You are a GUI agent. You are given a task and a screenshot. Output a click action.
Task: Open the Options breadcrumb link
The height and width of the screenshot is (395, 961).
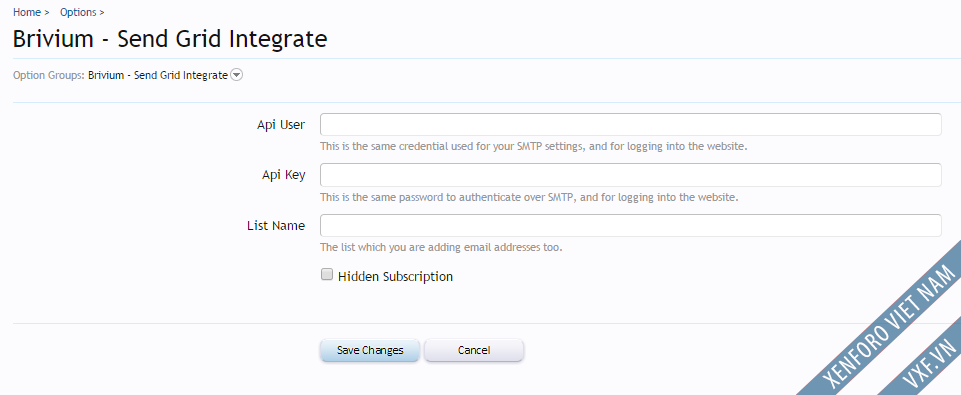pyautogui.click(x=78, y=12)
